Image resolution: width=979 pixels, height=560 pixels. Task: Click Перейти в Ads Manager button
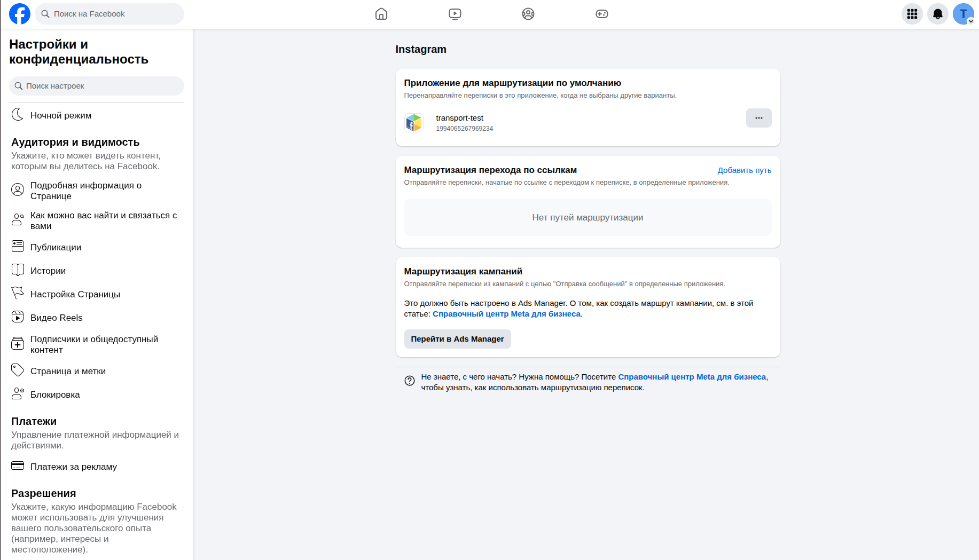457,339
